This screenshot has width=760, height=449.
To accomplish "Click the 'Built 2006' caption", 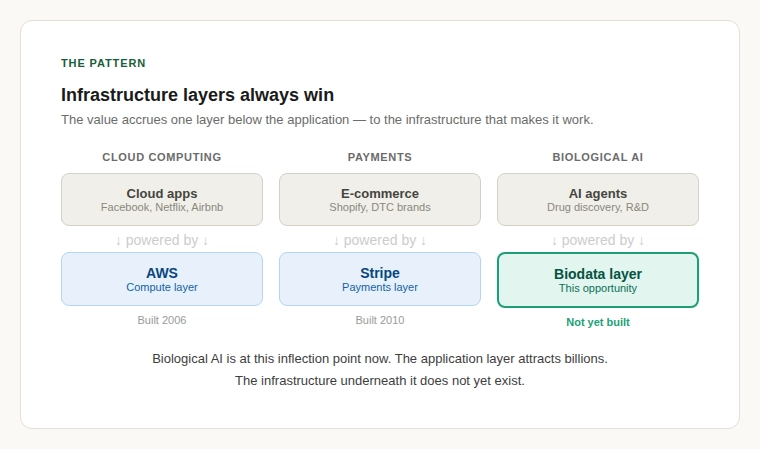I will [162, 320].
